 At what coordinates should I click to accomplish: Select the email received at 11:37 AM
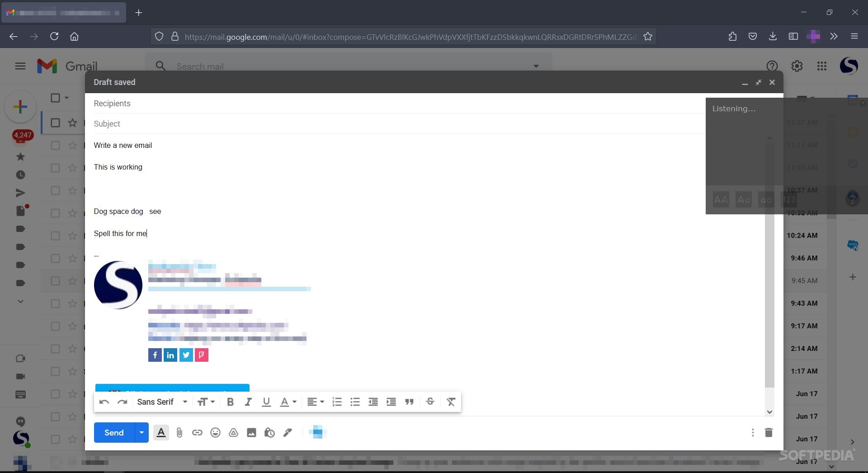pos(55,123)
